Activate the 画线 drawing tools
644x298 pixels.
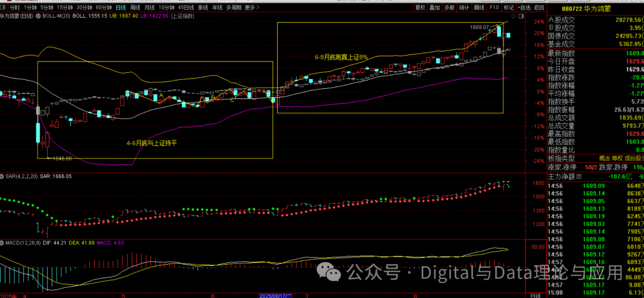(x=479, y=7)
